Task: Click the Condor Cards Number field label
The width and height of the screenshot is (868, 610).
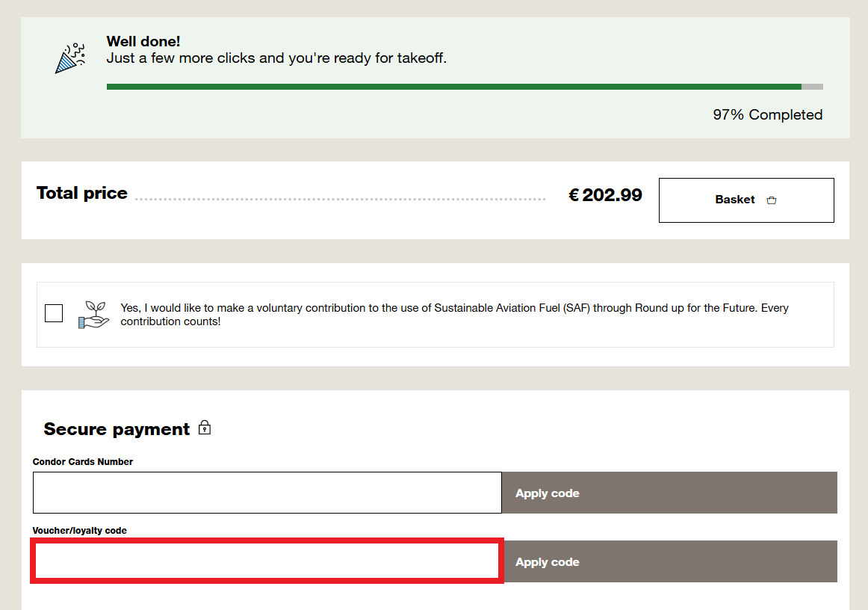Action: 82,461
